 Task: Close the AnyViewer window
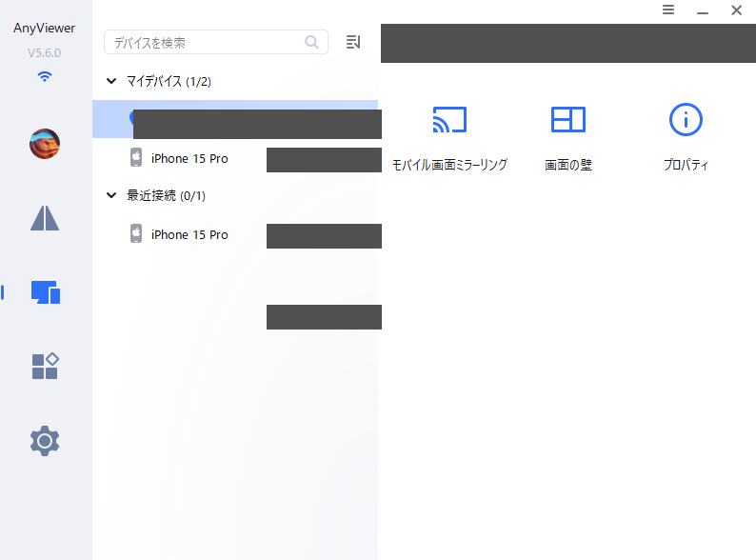pos(736,10)
